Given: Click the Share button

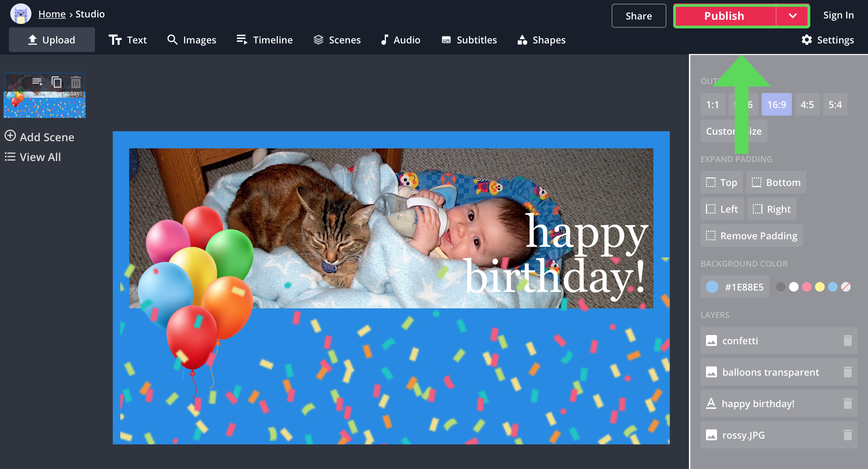Looking at the screenshot, I should click(x=638, y=16).
